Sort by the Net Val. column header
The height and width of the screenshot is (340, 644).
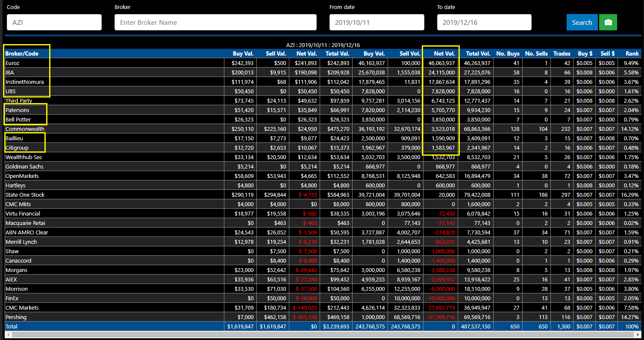[307, 53]
